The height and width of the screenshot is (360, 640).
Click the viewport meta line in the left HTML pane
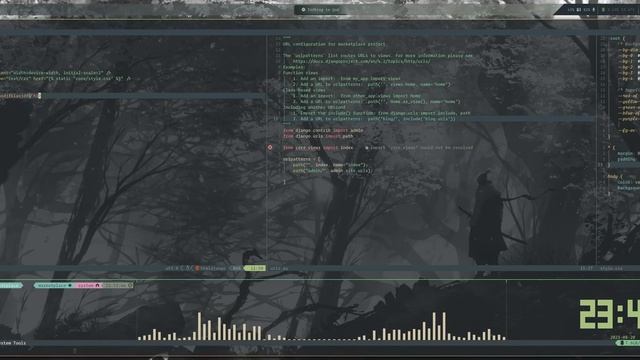point(56,73)
